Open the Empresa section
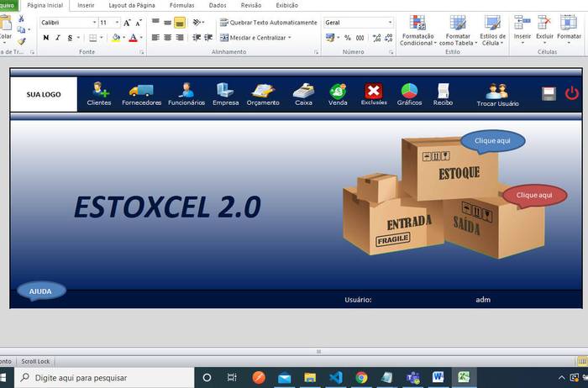 point(225,94)
